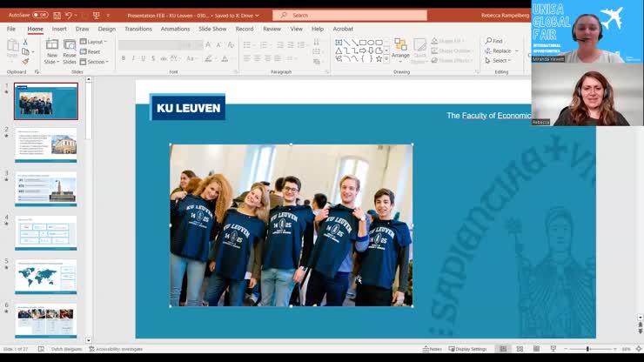Select slide 5 thumbnail with world map
644x362 pixels.
pos(45,277)
